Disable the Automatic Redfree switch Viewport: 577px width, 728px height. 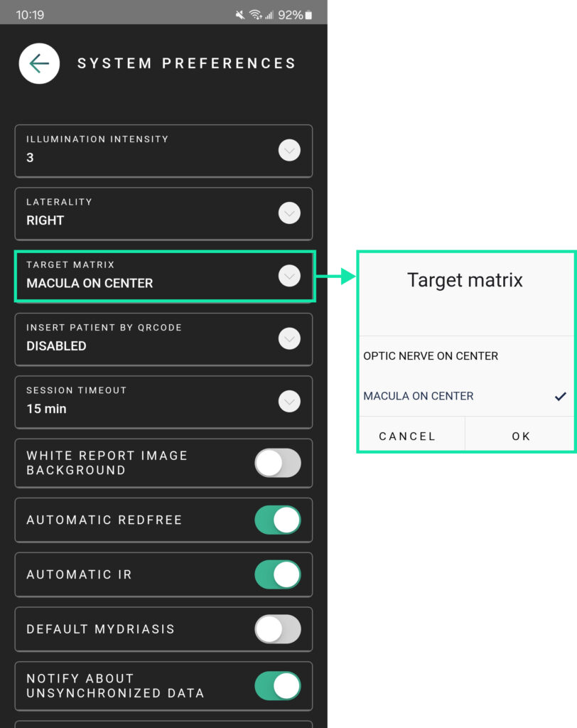pyautogui.click(x=278, y=520)
